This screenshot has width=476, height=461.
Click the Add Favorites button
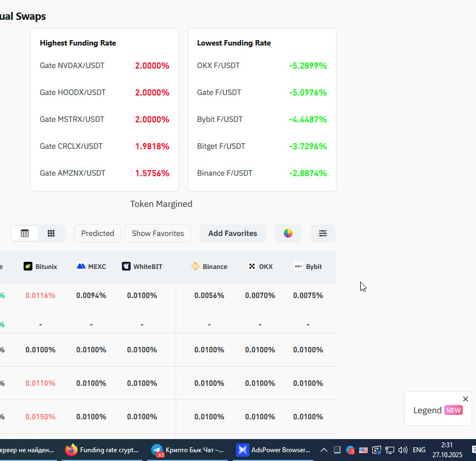(233, 233)
